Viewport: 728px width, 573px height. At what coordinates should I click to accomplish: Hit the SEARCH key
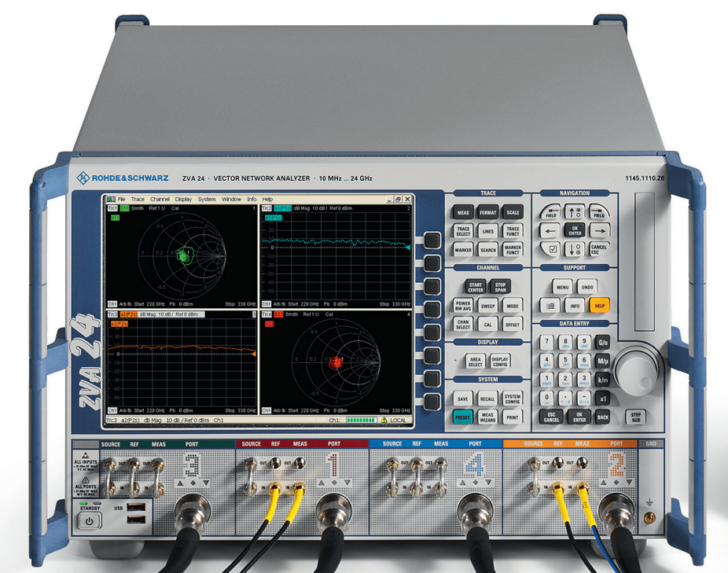(x=488, y=250)
